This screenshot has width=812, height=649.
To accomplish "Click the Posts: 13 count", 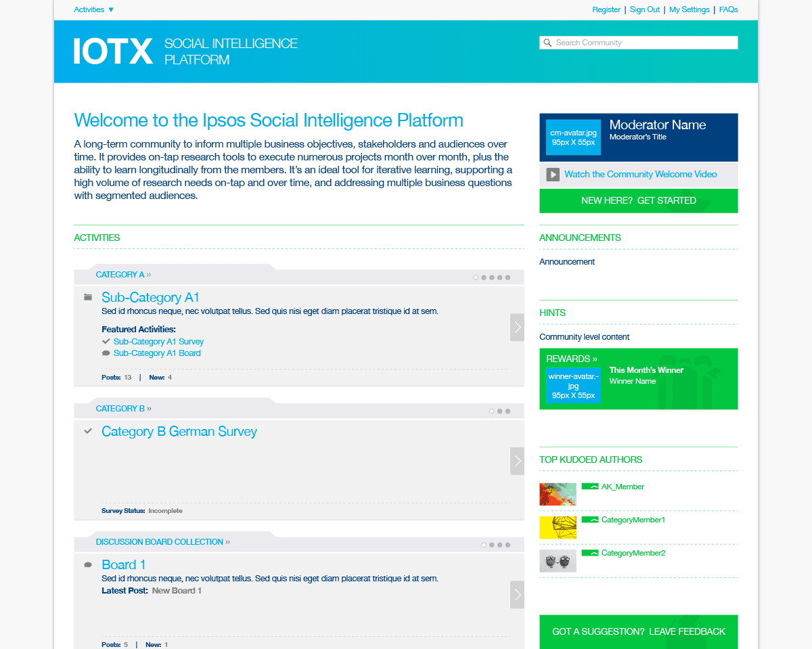I will pos(116,378).
